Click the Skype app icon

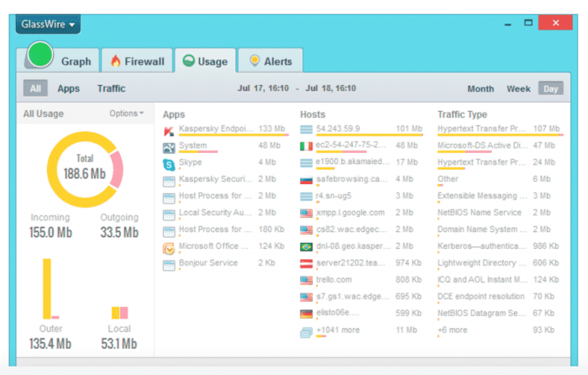pos(169,165)
